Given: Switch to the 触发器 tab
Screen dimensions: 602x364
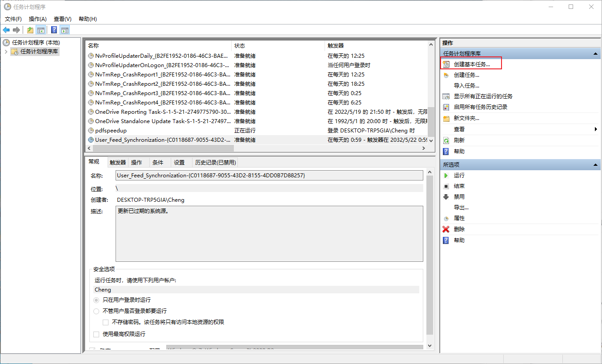Looking at the screenshot, I should coord(118,163).
